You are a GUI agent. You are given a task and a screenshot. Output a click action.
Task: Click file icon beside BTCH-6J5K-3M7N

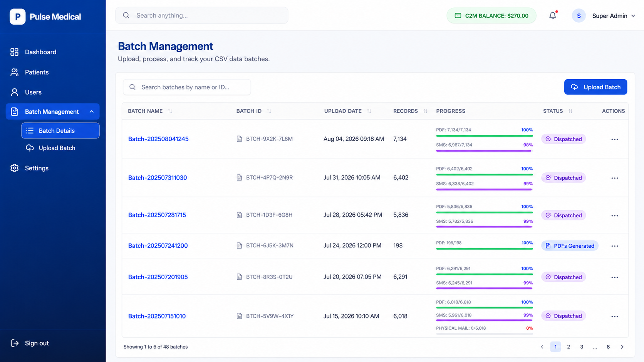click(x=239, y=246)
